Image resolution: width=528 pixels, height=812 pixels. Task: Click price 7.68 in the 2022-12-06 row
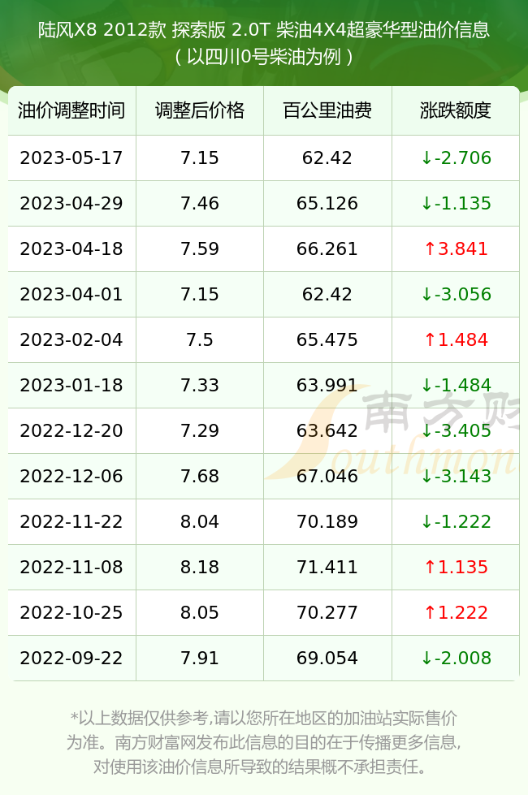tap(200, 477)
